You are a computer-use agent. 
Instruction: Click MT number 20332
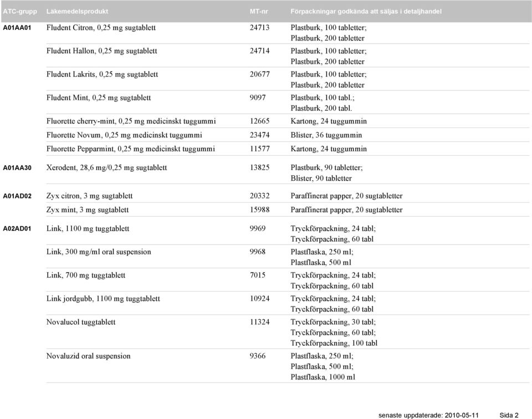tap(259, 196)
